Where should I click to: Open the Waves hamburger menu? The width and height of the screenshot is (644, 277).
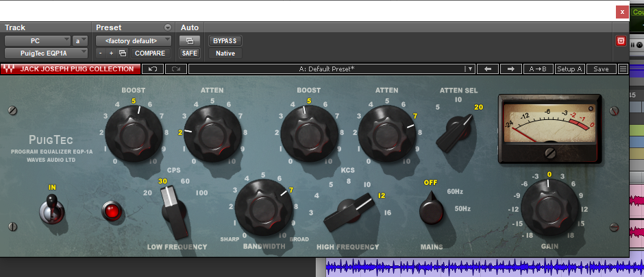(623, 69)
